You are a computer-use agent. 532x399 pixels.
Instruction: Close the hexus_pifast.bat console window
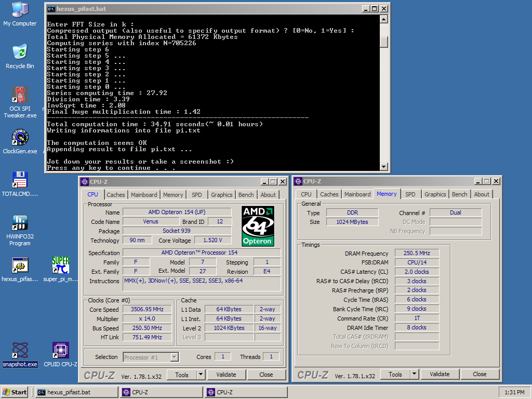[x=384, y=9]
